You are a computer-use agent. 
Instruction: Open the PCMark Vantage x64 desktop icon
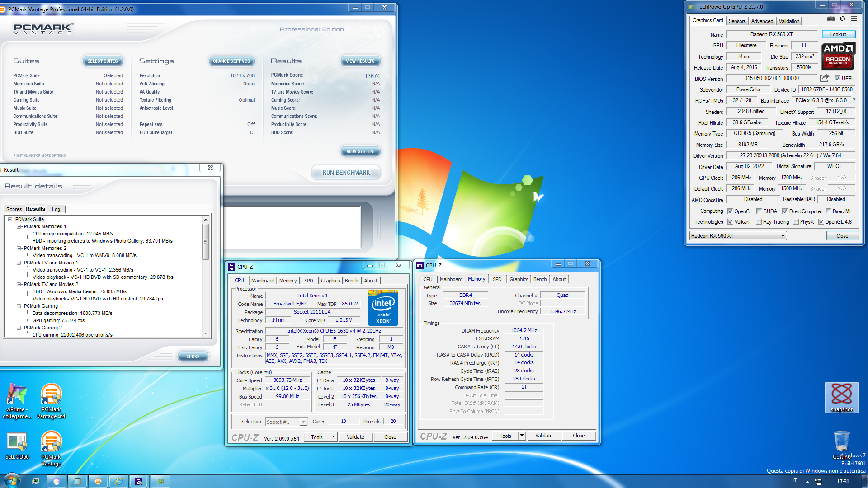(51, 401)
